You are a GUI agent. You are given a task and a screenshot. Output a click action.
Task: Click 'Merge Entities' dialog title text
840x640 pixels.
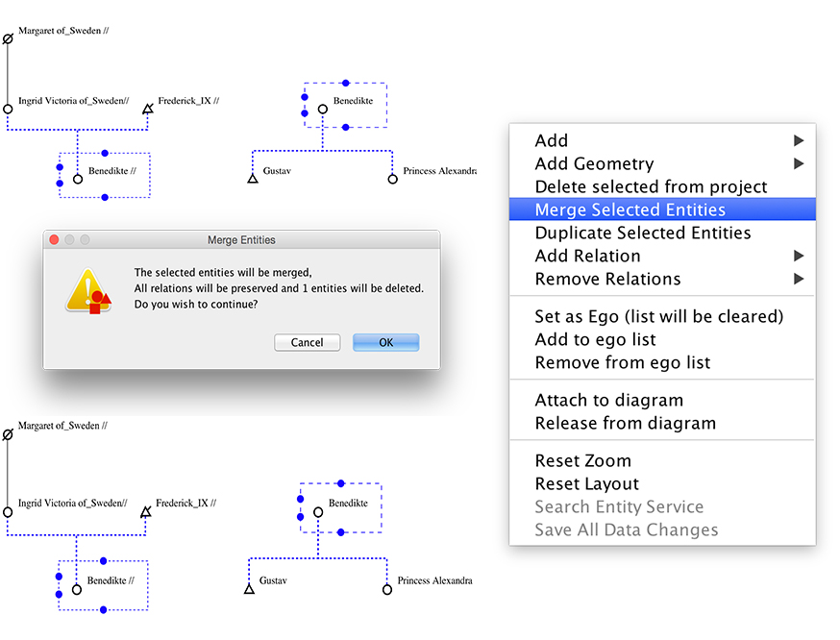tap(241, 240)
